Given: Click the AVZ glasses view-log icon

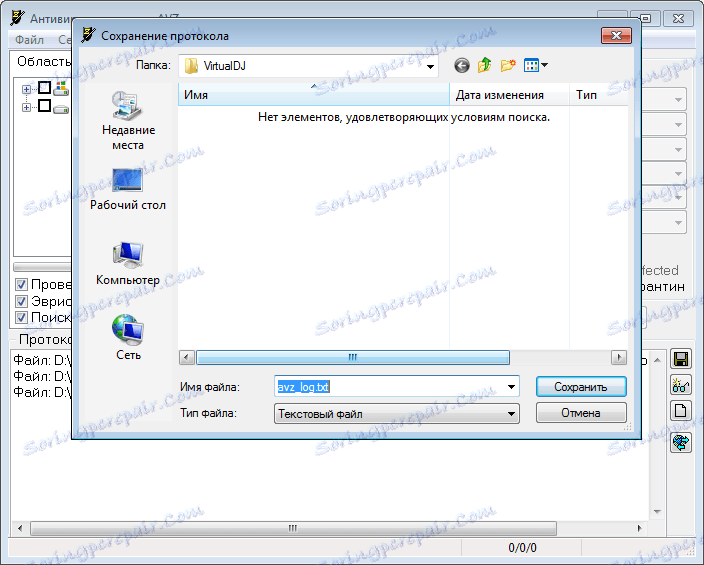Looking at the screenshot, I should [x=680, y=385].
